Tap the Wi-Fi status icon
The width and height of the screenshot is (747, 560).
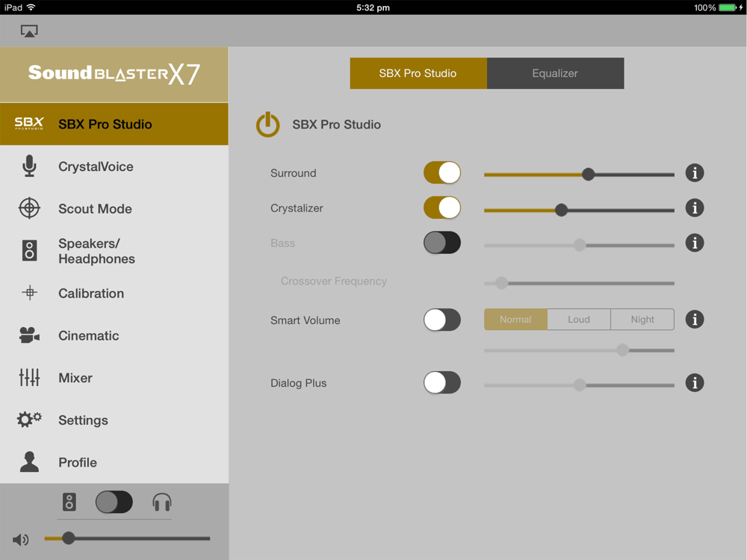point(31,7)
